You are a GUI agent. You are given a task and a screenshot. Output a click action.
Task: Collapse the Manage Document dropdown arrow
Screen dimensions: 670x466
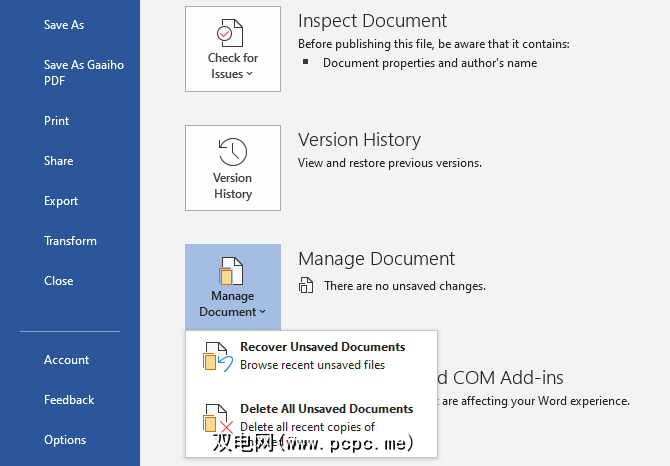[263, 312]
